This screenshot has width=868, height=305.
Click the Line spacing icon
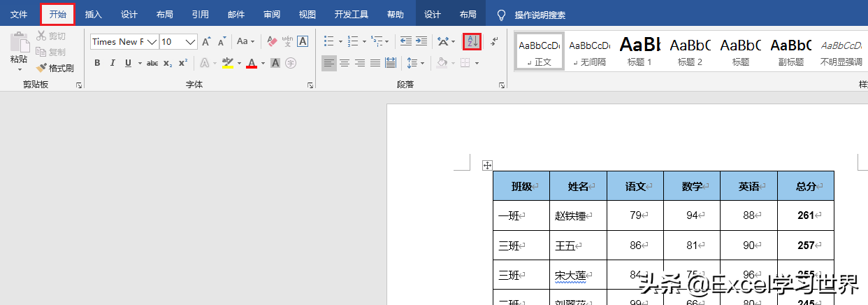[412, 63]
